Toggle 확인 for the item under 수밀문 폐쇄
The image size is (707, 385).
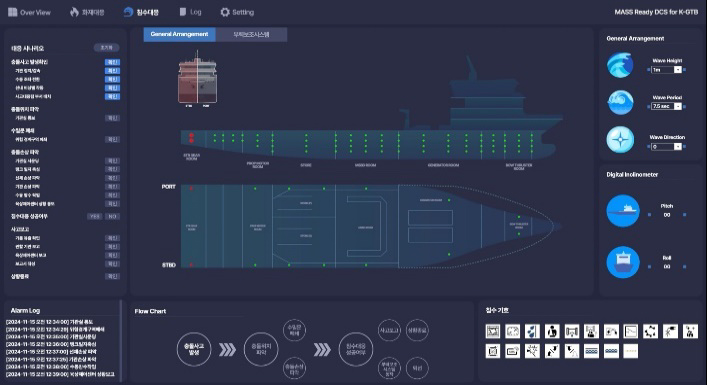112,140
